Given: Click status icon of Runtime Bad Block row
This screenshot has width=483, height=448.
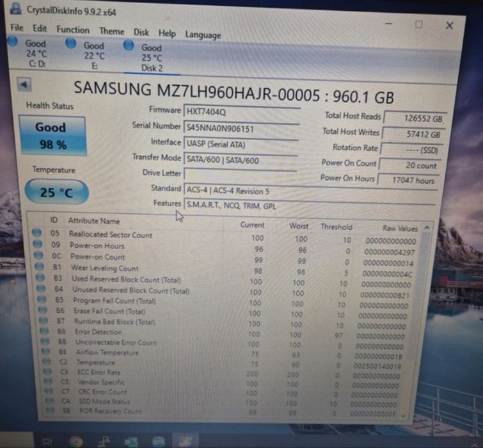Looking at the screenshot, I should (x=44, y=321).
